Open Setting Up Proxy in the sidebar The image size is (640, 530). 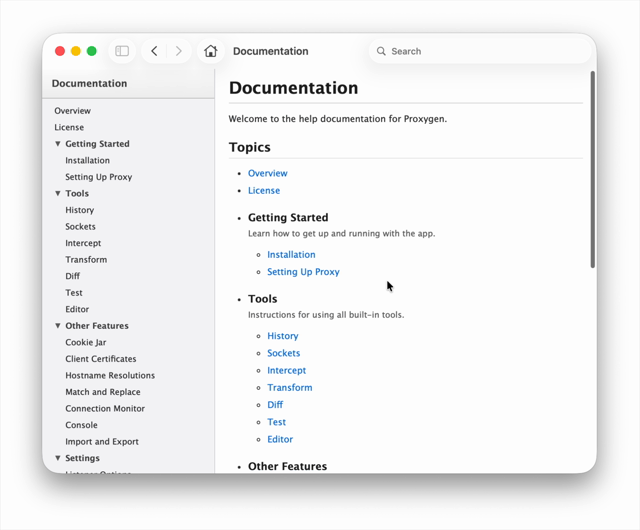pyautogui.click(x=98, y=177)
